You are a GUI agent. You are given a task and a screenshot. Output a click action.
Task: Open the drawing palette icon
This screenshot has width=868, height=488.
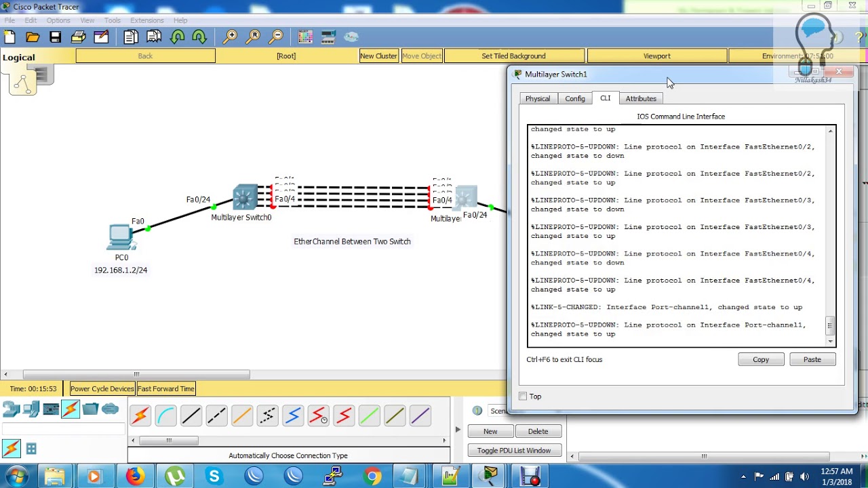click(305, 37)
